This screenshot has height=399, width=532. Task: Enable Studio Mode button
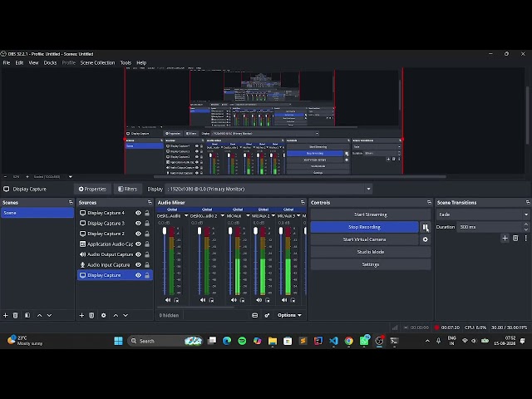[371, 252]
